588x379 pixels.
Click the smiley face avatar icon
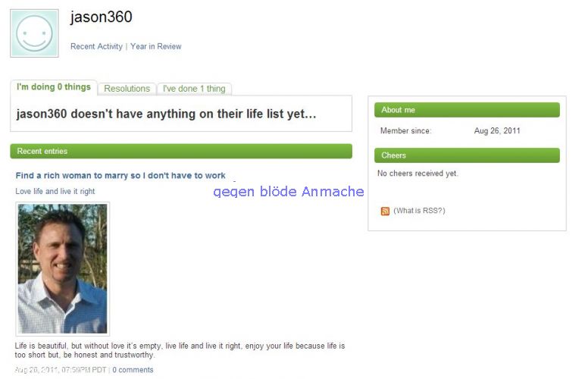[34, 33]
